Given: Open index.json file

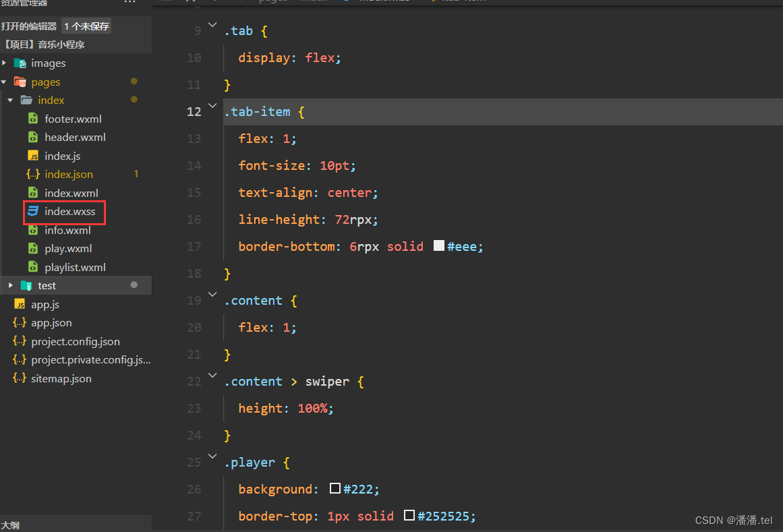Looking at the screenshot, I should 68,175.
